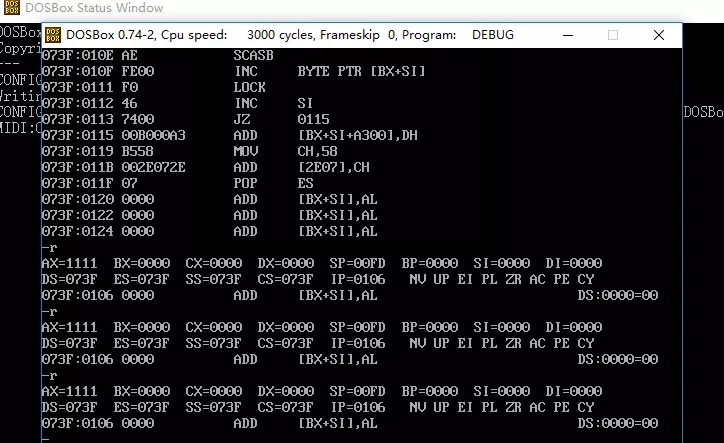Viewport: 724px width, 443px height.
Task: Maximize the DOSBox 0.74-2 window
Action: pyautogui.click(x=613, y=35)
